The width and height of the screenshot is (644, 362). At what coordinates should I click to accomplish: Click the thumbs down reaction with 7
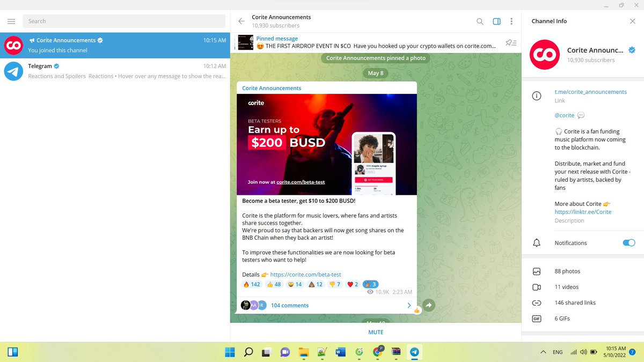point(335,284)
